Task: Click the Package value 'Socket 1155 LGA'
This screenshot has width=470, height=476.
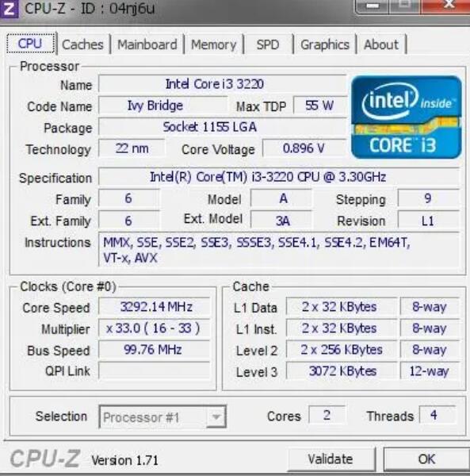Action: (x=222, y=127)
